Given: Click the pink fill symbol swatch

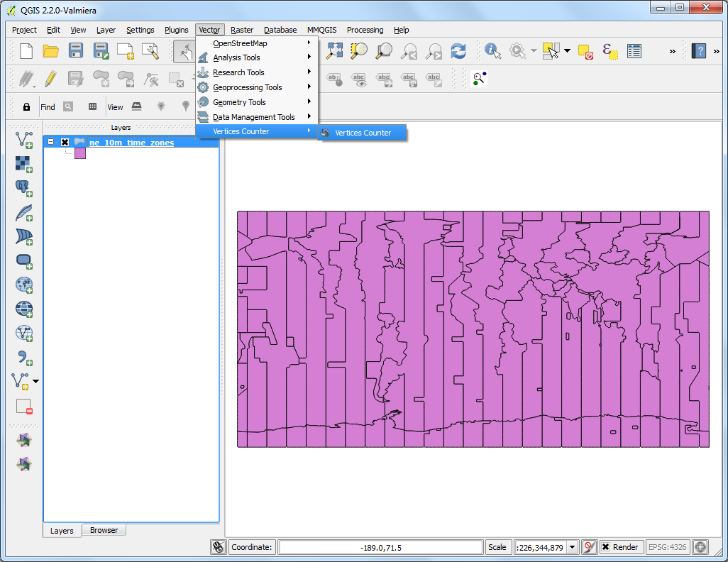Looking at the screenshot, I should [x=79, y=153].
